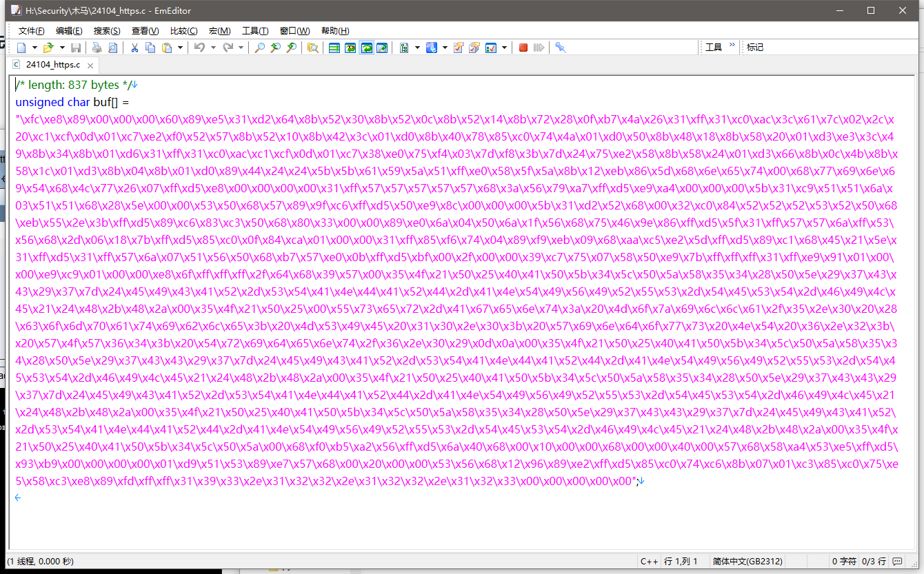Save the file using the floppy disk icon
Screen dimensions: 924x574
click(x=76, y=48)
